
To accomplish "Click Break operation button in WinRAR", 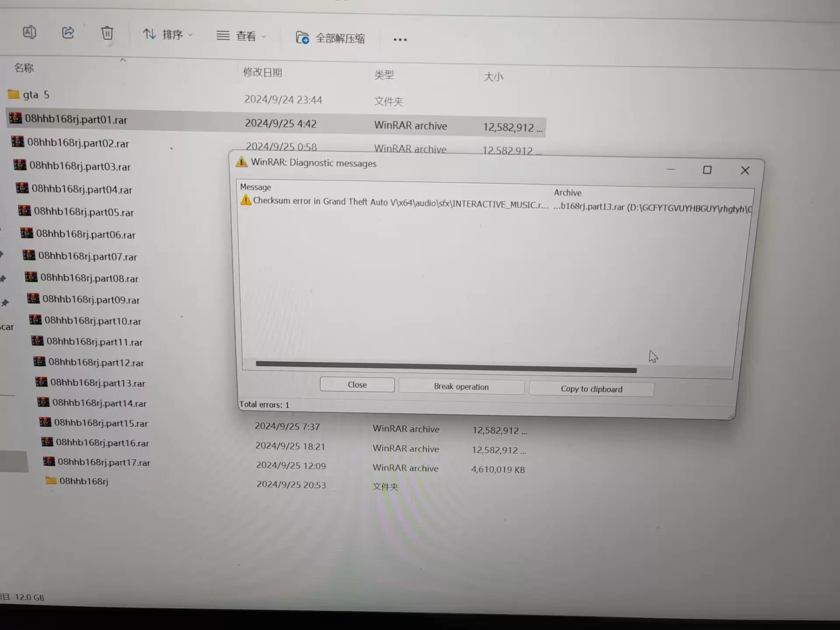I will point(461,386).
